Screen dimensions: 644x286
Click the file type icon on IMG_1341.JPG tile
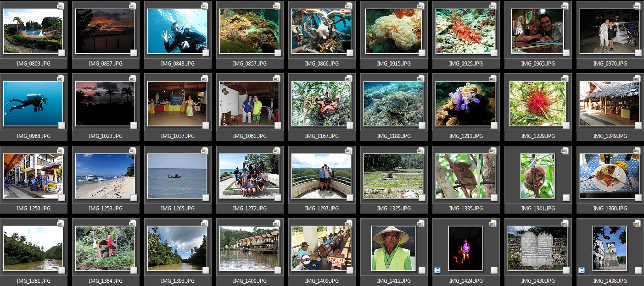pos(565,151)
